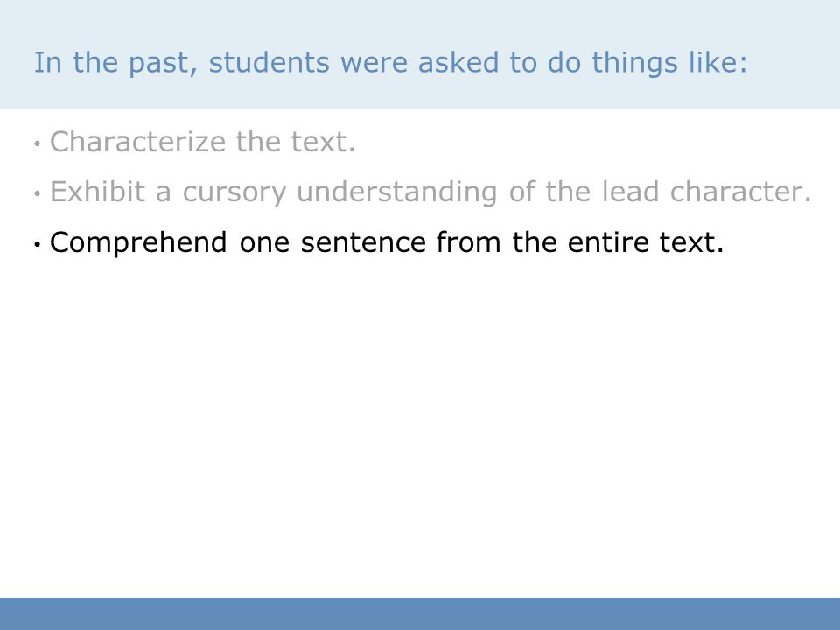Click the bullet dot before "Exhibit"
This screenshot has width=840, height=630.
(x=37, y=193)
